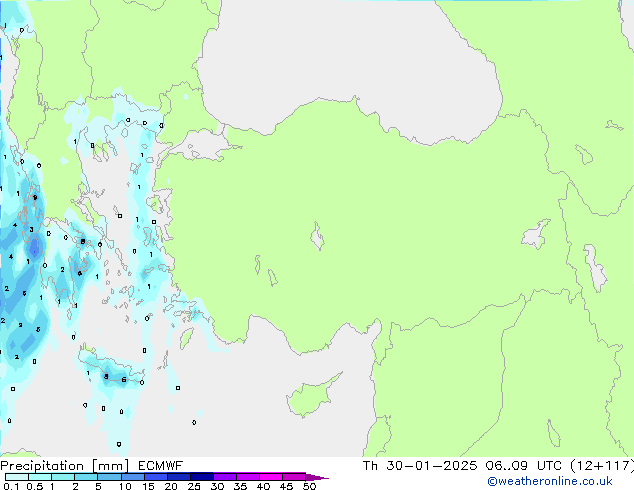Screen dimensions: 634x490
Task: Select the dark navy 25 mm legend swatch
Action: pyautogui.click(x=201, y=477)
